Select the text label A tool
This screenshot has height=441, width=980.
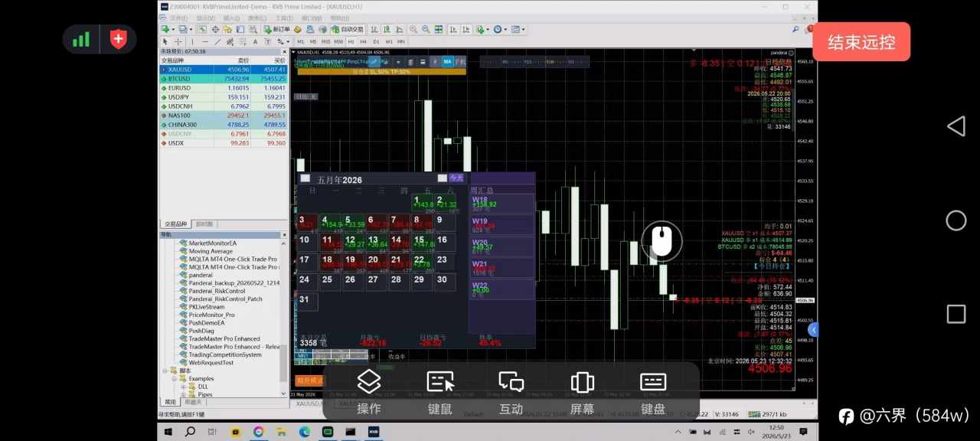(255, 41)
